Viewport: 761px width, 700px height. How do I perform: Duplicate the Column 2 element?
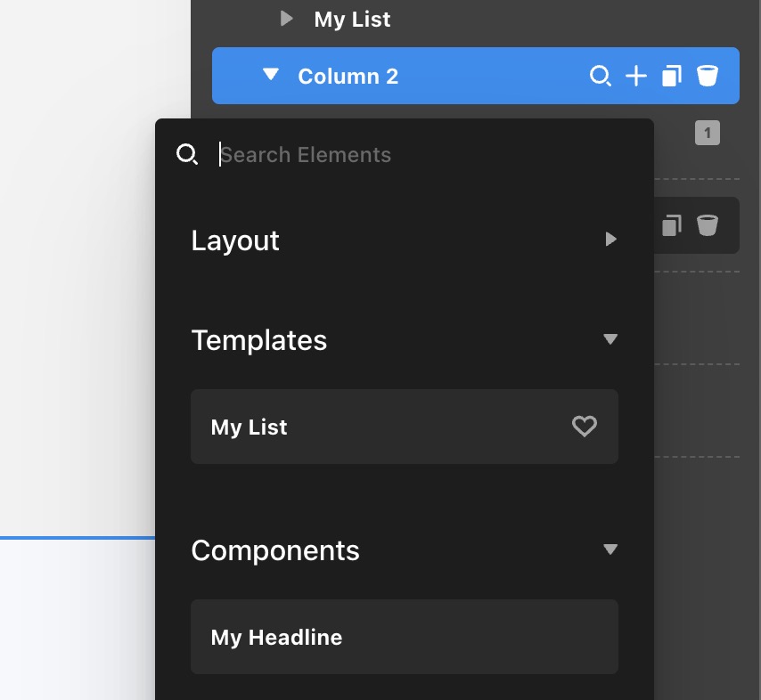click(x=672, y=77)
